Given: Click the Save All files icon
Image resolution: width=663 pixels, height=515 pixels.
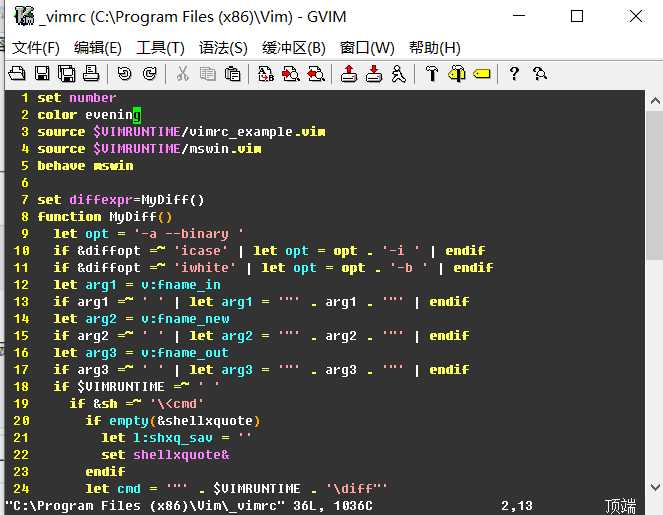Looking at the screenshot, I should coord(66,74).
